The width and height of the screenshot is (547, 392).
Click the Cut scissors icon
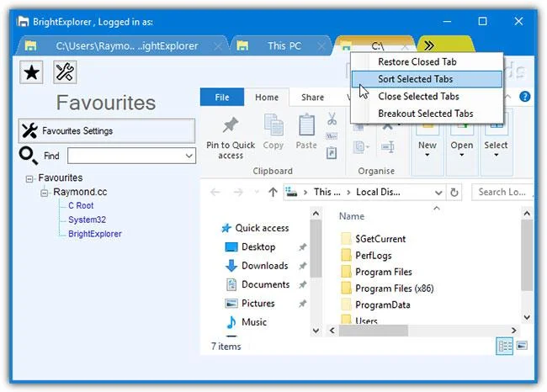pos(332,119)
